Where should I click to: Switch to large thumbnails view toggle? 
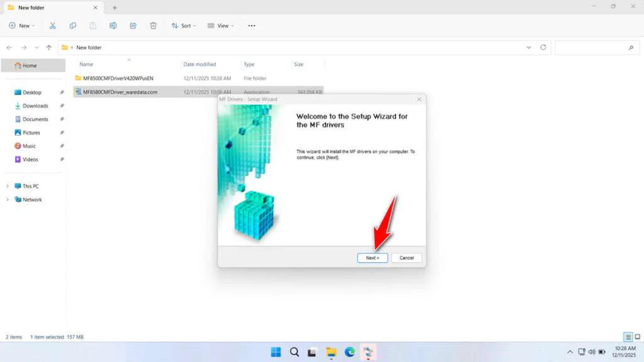click(636, 337)
